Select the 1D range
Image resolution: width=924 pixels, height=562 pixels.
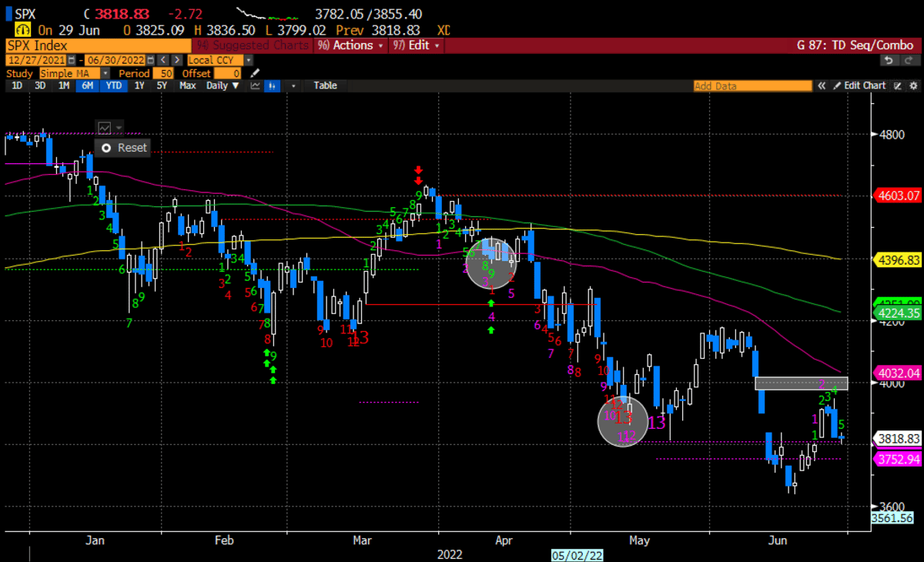point(17,85)
